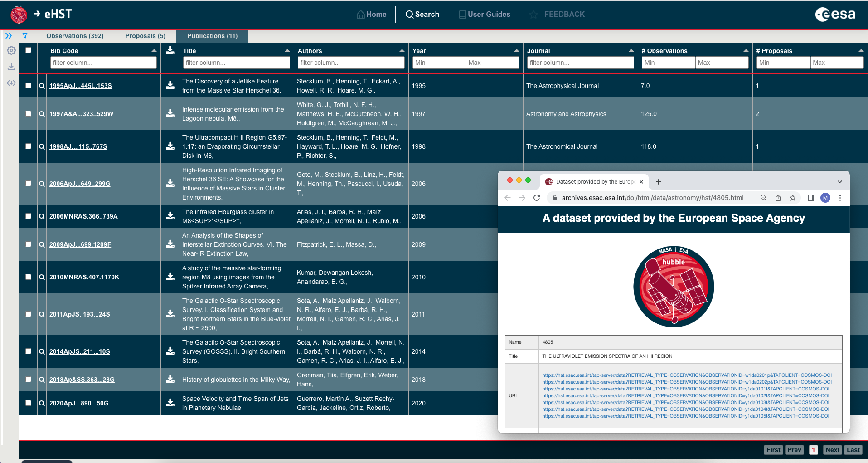The width and height of the screenshot is (868, 463).
Task: Open the 2006MNRAS.366..739A bibcode link
Action: [x=83, y=216]
